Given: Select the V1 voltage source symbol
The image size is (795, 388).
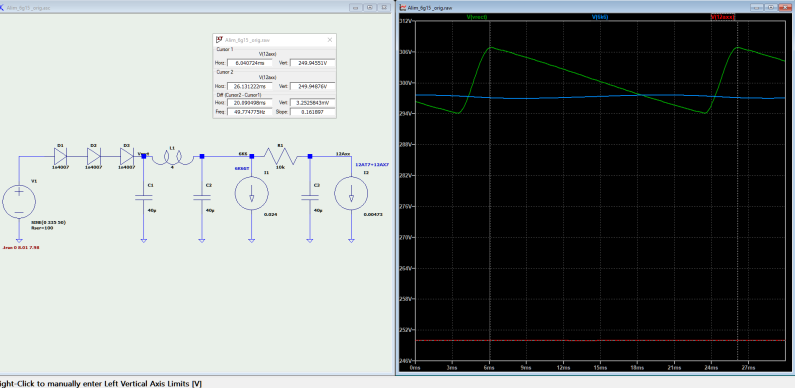Looking at the screenshot, I should (19, 202).
